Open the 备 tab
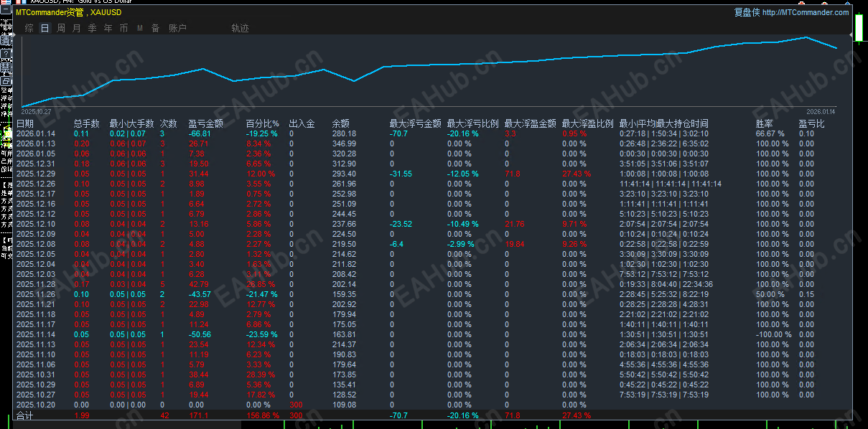The image size is (868, 429). point(155,29)
